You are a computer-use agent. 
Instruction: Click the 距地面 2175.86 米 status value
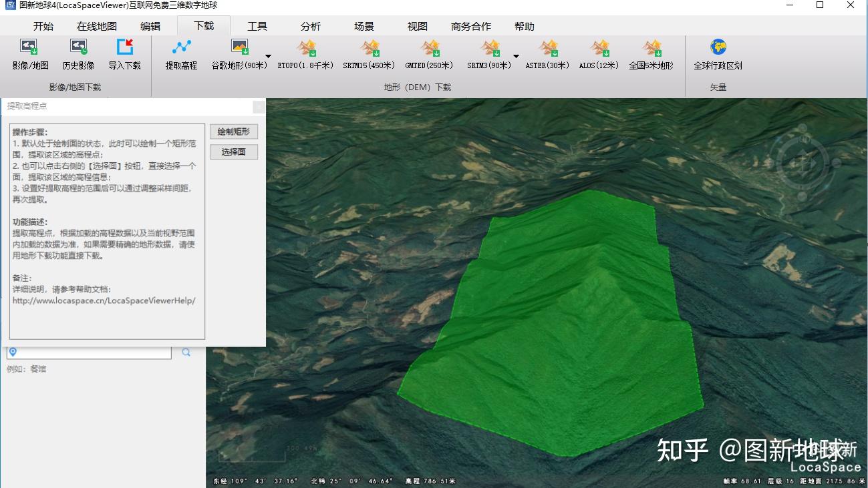[x=833, y=481]
